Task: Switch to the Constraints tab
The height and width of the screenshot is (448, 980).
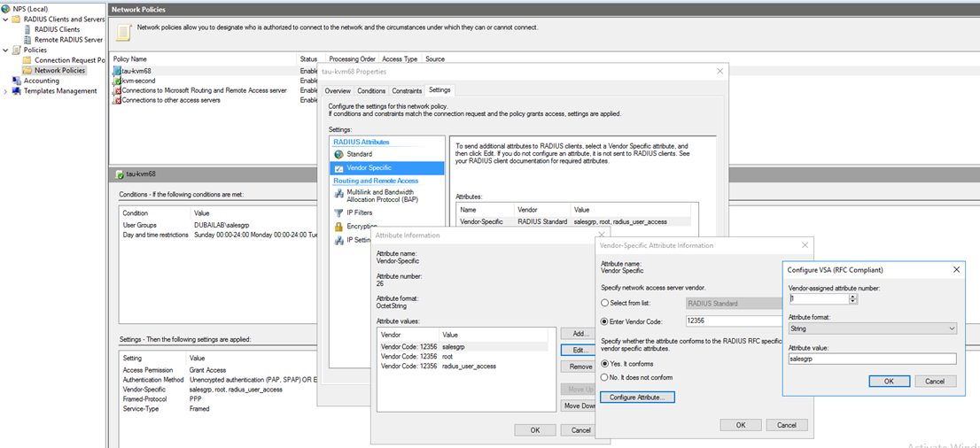Action: click(x=407, y=90)
